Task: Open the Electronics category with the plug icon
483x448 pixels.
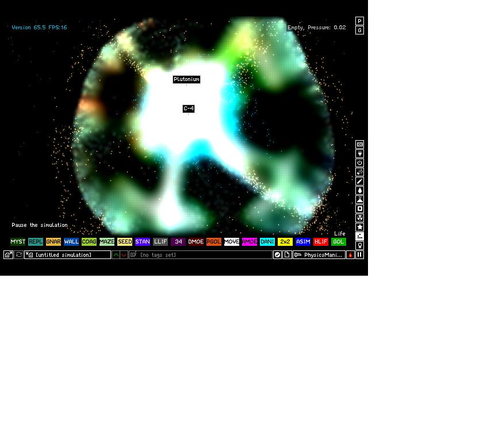Action: (359, 153)
